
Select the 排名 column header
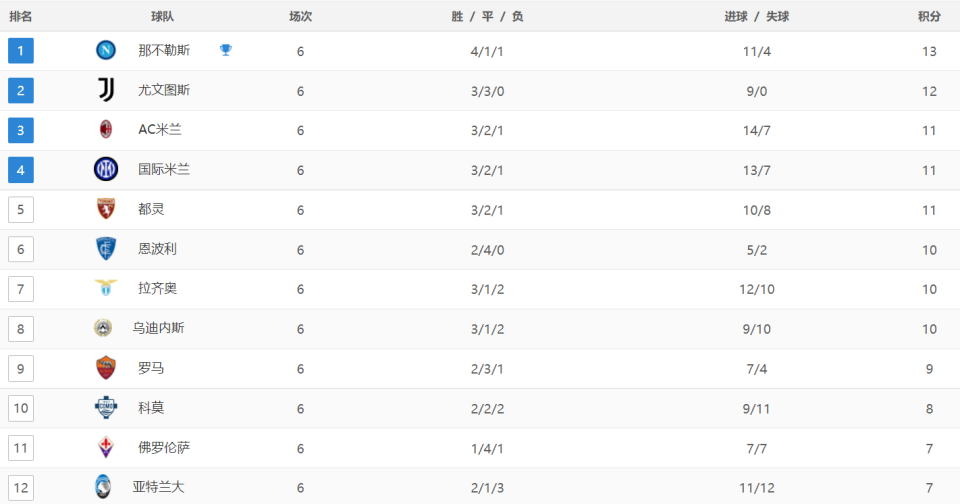point(20,17)
